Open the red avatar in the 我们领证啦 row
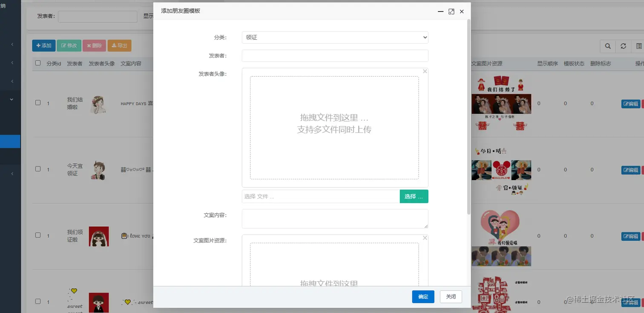 click(x=99, y=236)
